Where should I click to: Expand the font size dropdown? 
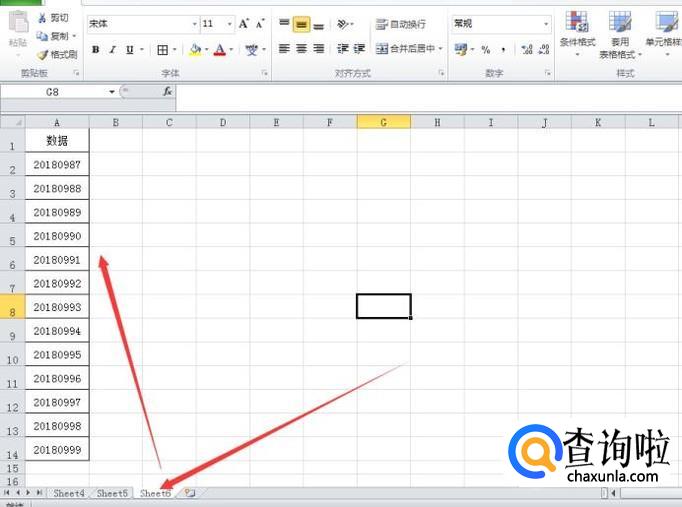click(x=230, y=23)
